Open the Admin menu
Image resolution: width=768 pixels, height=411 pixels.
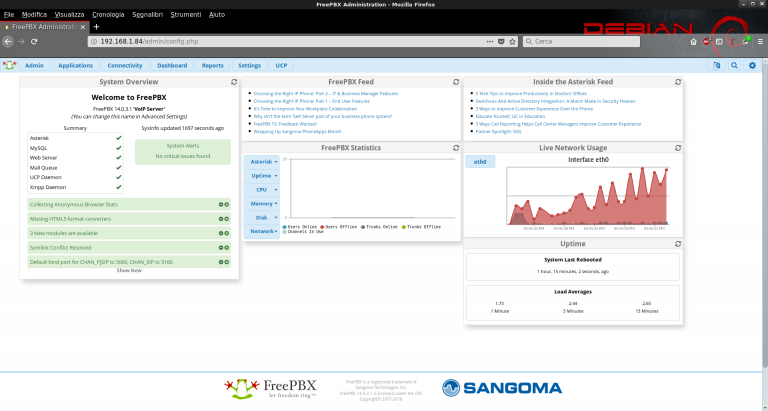(x=34, y=65)
